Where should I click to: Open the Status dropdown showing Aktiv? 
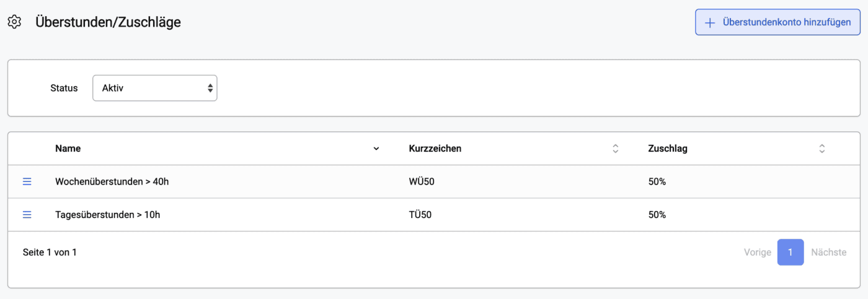155,88
